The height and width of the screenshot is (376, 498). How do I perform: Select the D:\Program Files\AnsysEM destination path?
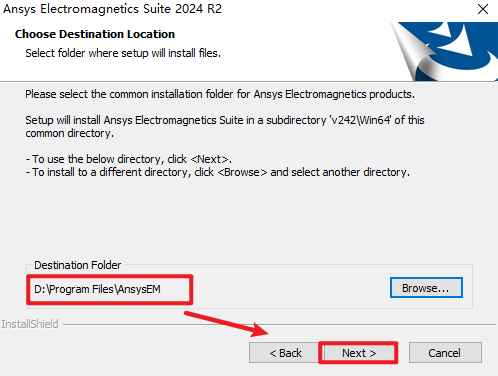(97, 289)
